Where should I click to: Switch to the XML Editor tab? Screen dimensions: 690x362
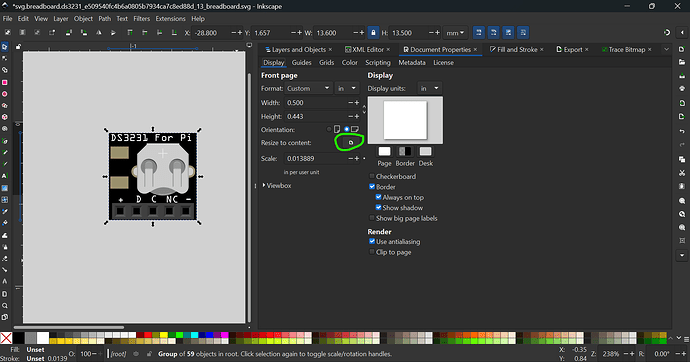click(367, 50)
